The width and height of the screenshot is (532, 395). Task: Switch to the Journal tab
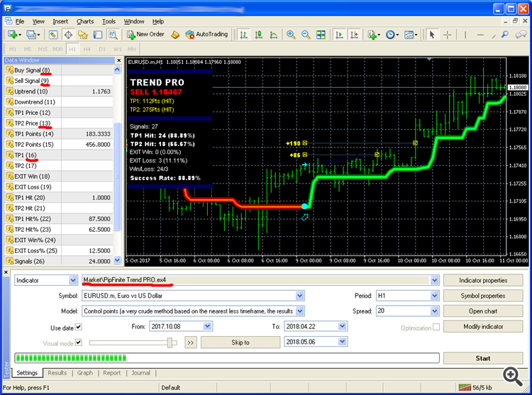click(141, 373)
